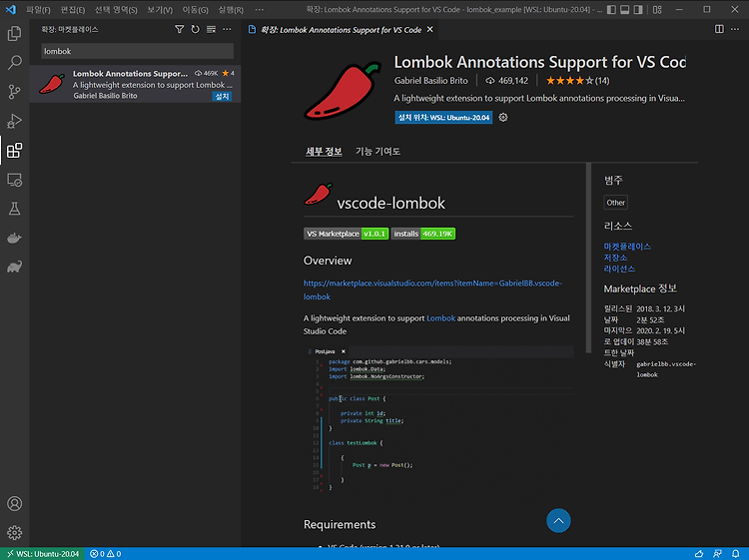Refresh the extensions list
Viewport: 749px width, 560px height.
[195, 30]
